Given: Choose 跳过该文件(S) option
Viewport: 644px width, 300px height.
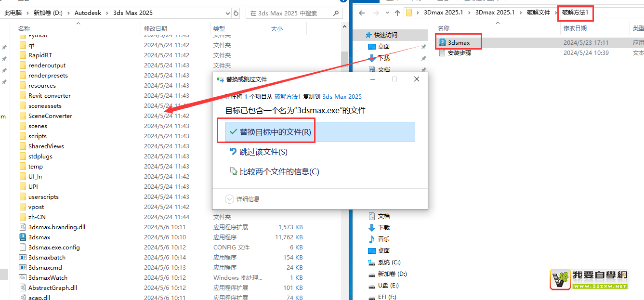Looking at the screenshot, I should [x=263, y=152].
